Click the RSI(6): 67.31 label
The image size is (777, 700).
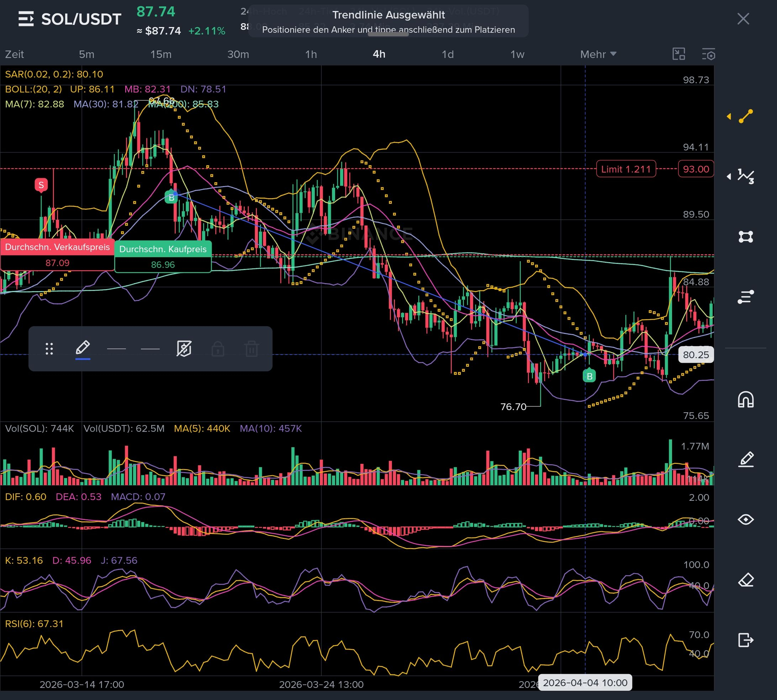point(34,624)
